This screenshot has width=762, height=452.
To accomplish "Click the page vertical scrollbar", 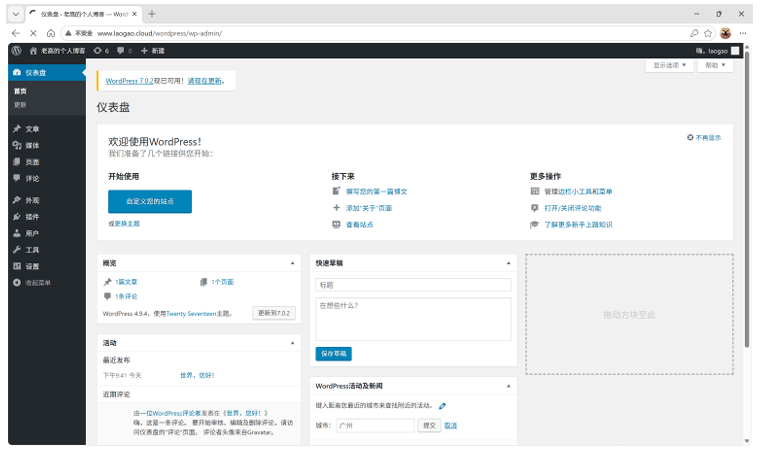I will (748, 199).
